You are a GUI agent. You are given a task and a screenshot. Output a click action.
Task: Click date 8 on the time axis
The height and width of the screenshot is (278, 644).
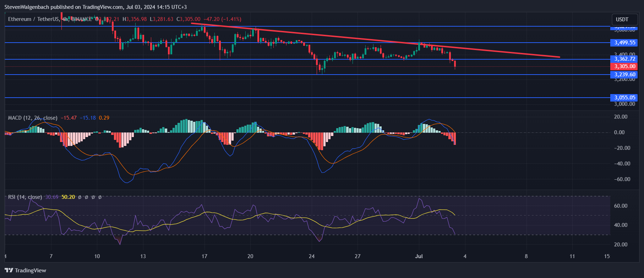point(526,256)
